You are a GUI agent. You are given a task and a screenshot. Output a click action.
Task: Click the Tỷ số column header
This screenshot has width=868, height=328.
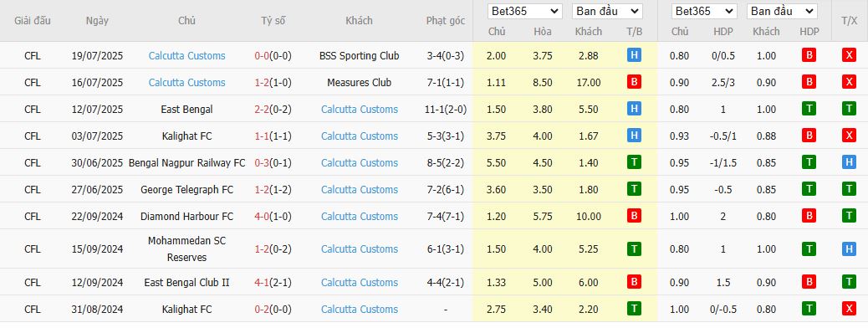coord(273,21)
